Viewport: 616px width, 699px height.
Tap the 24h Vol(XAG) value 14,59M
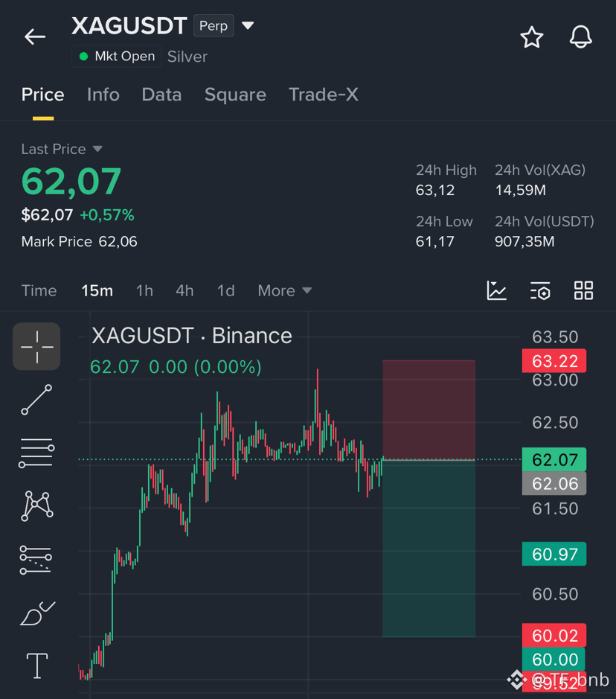(x=521, y=191)
